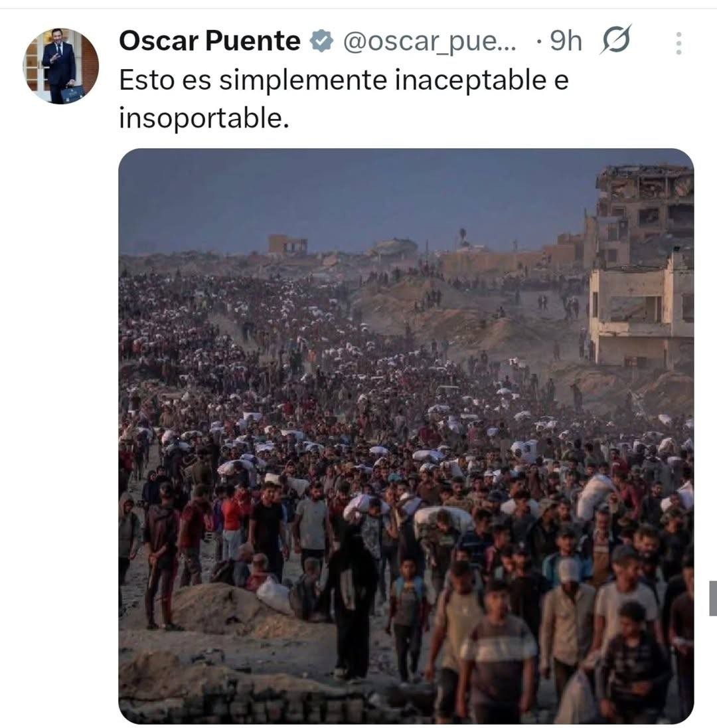Click the blue verified badge
This screenshot has height=728, width=717.
[322, 42]
